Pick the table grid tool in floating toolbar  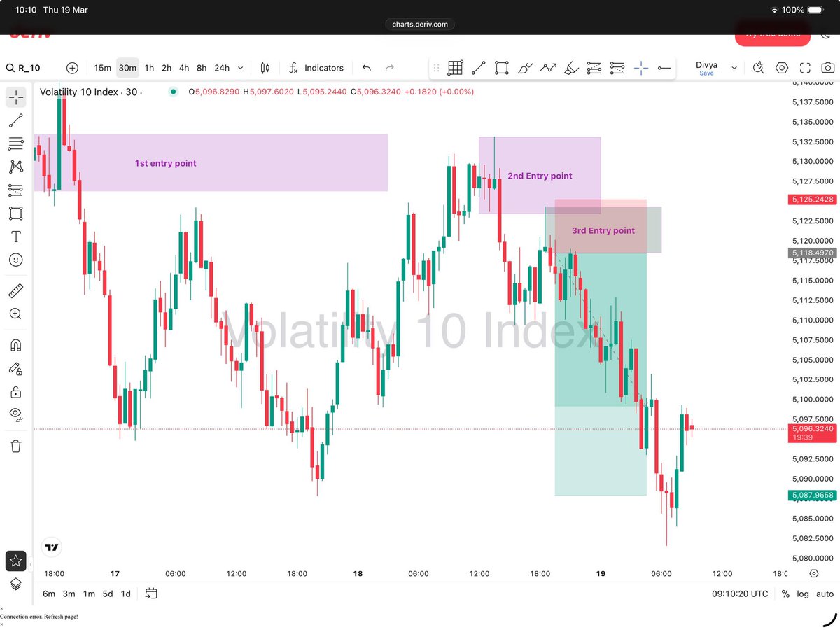click(455, 68)
